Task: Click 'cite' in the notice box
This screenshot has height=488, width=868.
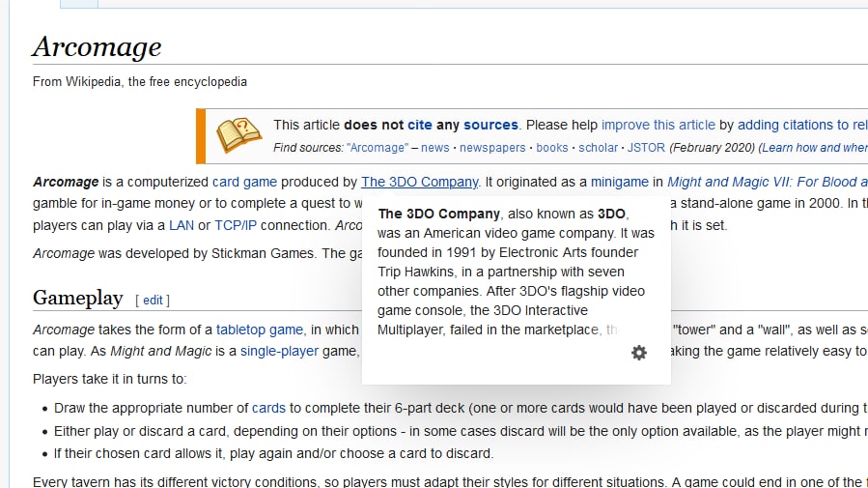Action: coord(420,125)
